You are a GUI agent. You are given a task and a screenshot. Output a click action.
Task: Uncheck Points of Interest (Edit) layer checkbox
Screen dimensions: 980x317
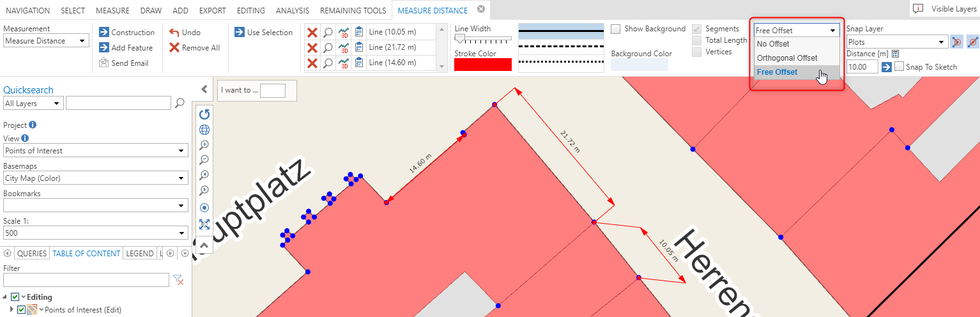(x=22, y=309)
